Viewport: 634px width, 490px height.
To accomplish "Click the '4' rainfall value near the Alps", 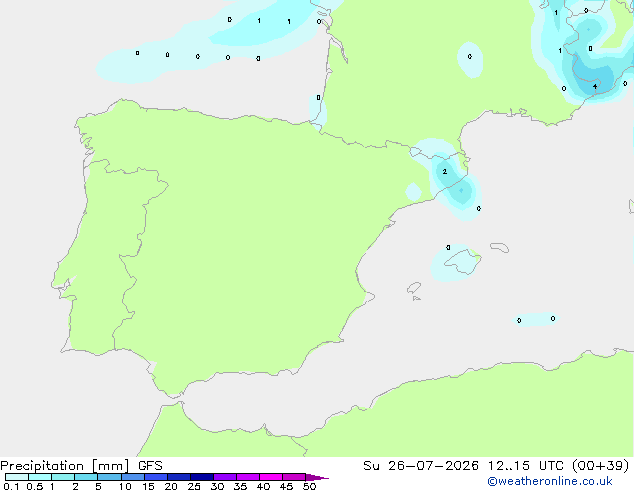I will [x=595, y=87].
